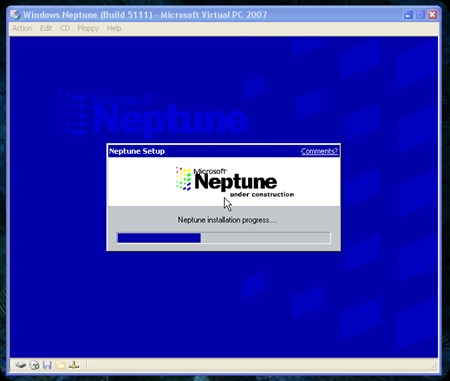
Task: Open the CD menu
Action: pyautogui.click(x=65, y=28)
